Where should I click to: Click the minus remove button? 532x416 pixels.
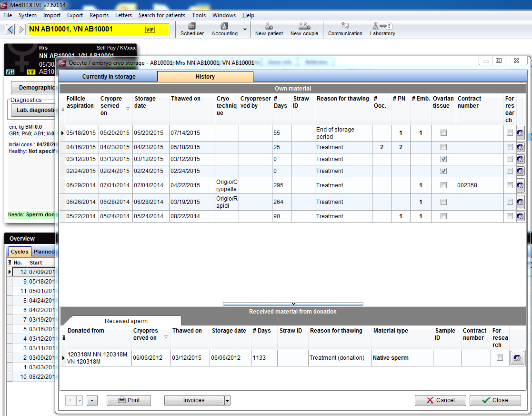92,400
